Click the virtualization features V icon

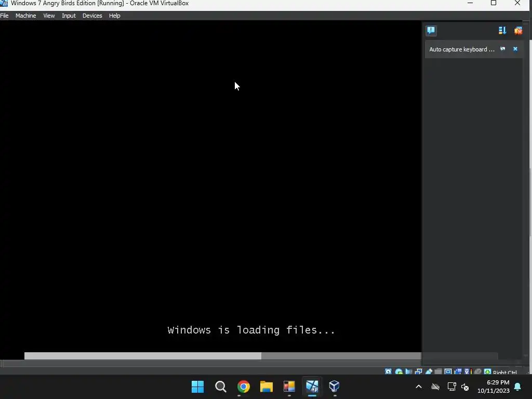[x=468, y=372]
